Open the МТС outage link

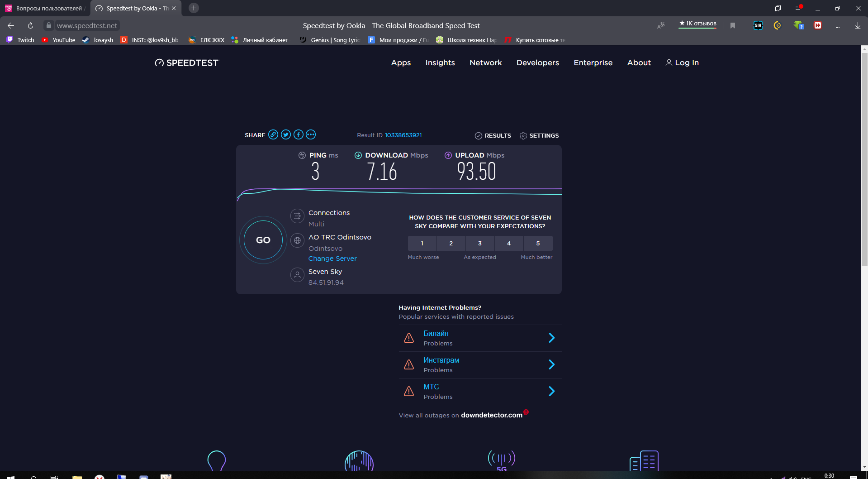click(x=431, y=387)
